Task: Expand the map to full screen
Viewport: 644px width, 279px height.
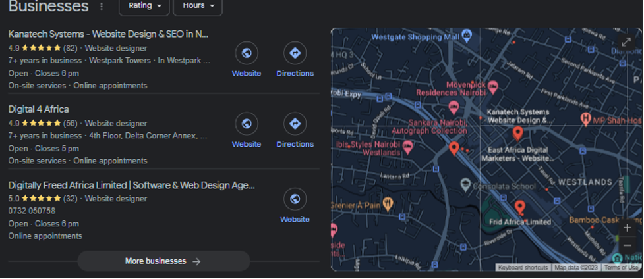Action: [x=626, y=42]
